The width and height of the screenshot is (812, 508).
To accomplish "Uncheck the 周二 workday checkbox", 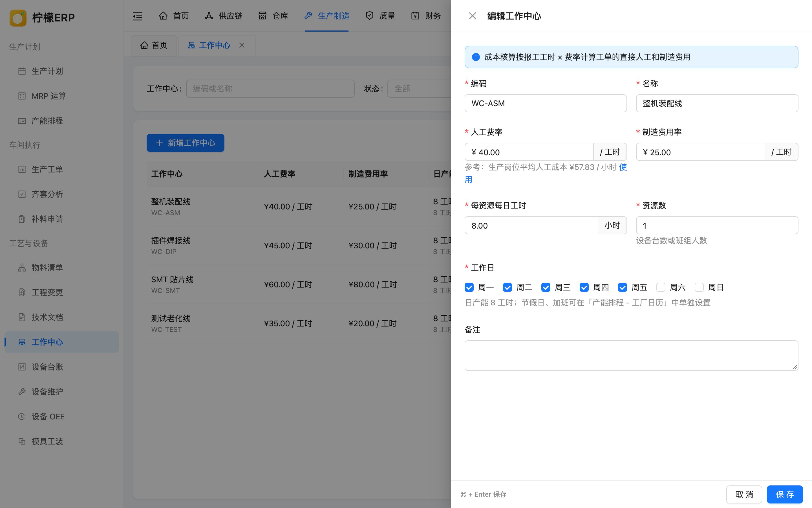I will click(x=507, y=287).
